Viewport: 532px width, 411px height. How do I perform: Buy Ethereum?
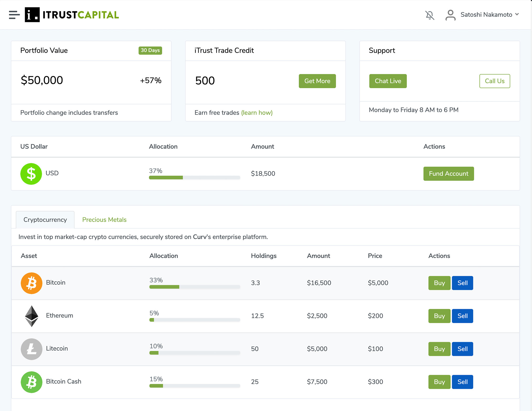click(439, 316)
